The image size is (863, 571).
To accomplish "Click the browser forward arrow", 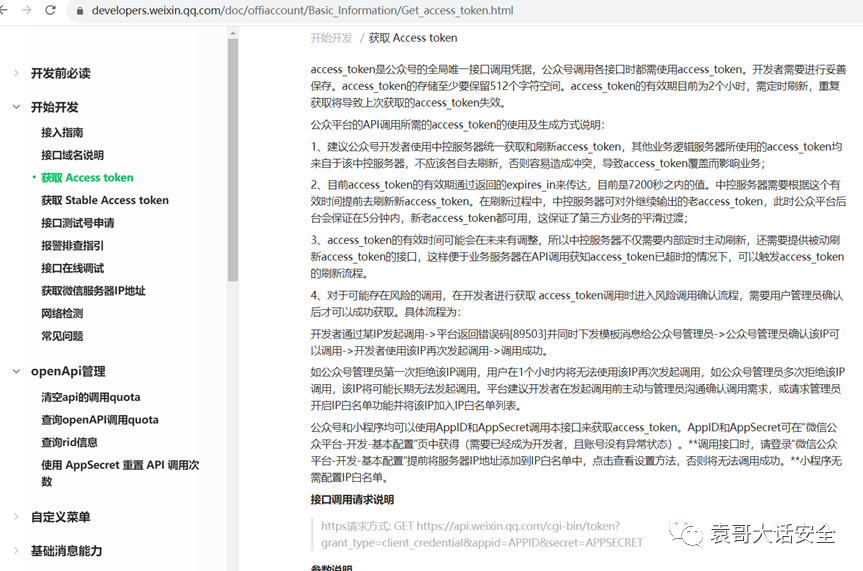I will pos(26,10).
